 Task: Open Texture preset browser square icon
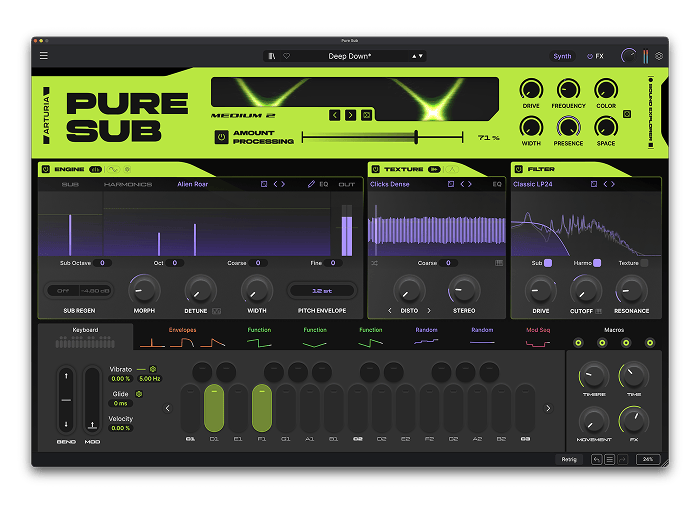(451, 184)
